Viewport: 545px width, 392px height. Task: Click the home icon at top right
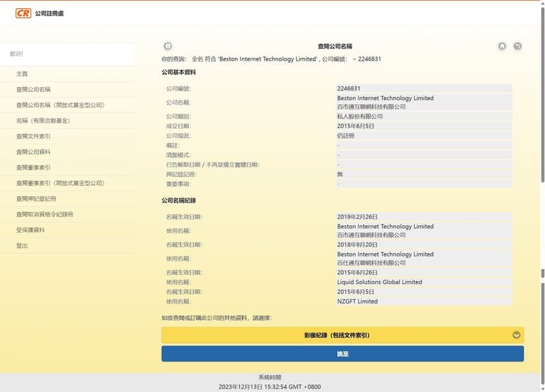[502, 46]
